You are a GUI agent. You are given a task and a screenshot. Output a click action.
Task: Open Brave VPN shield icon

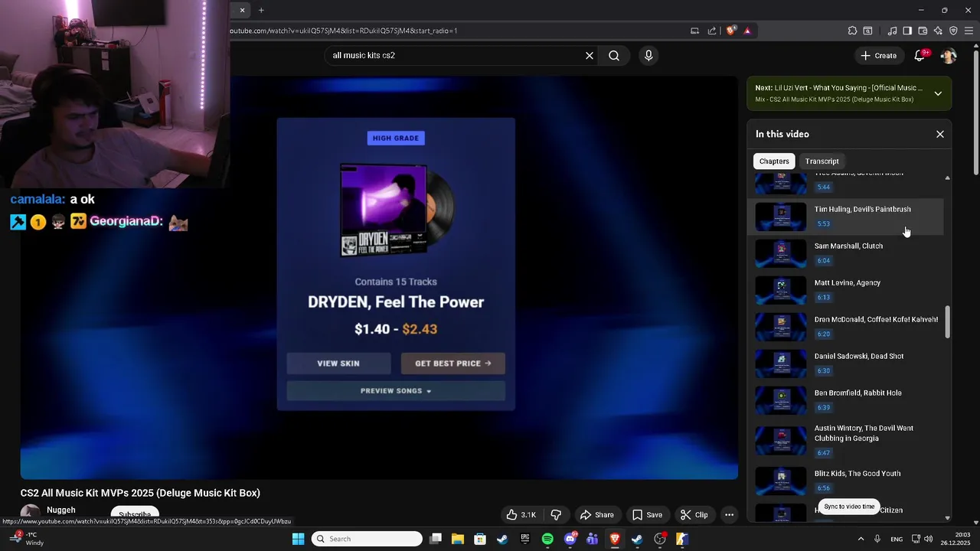[x=953, y=31]
